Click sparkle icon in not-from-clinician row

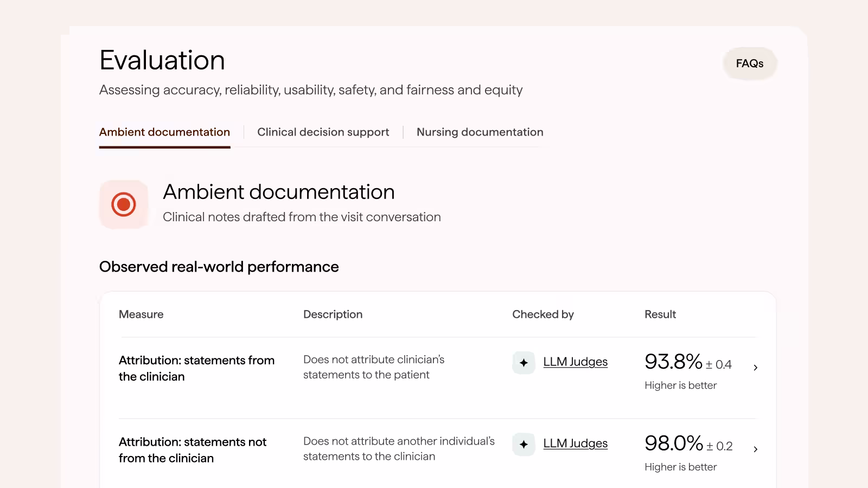click(524, 444)
